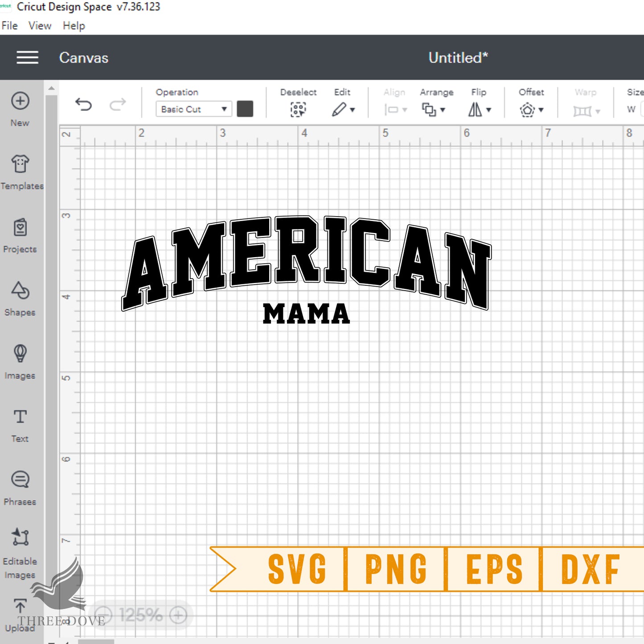Viewport: 644px width, 644px height.
Task: Click the Offset icon
Action: click(527, 110)
